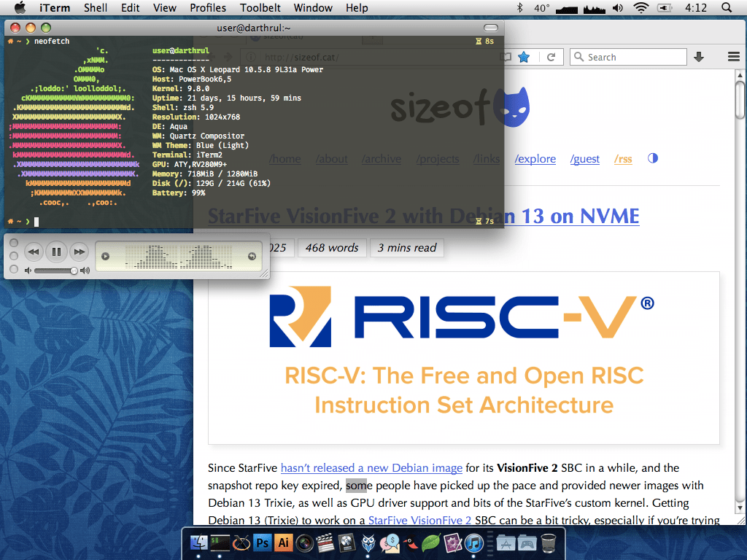The image size is (747, 560).
Task: Pause playback in the iTunes mini player
Action: 56,252
